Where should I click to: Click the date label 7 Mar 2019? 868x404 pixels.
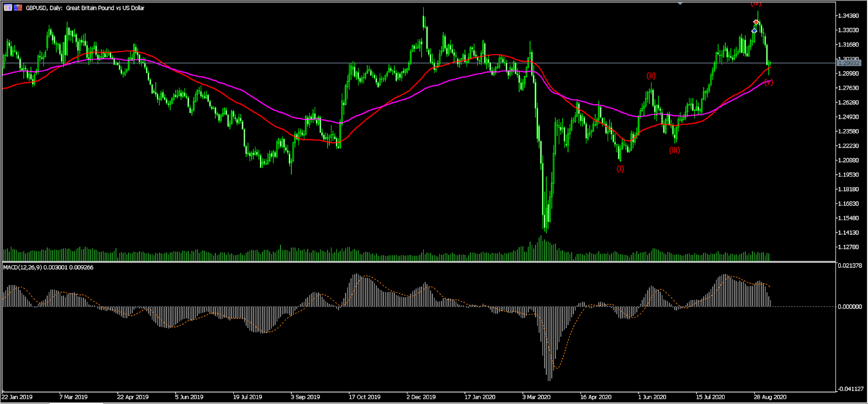coord(73,397)
